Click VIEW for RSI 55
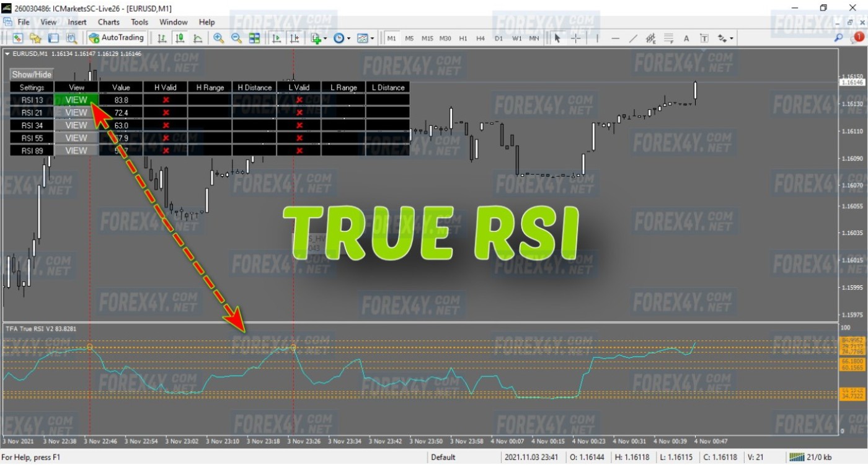 point(76,138)
